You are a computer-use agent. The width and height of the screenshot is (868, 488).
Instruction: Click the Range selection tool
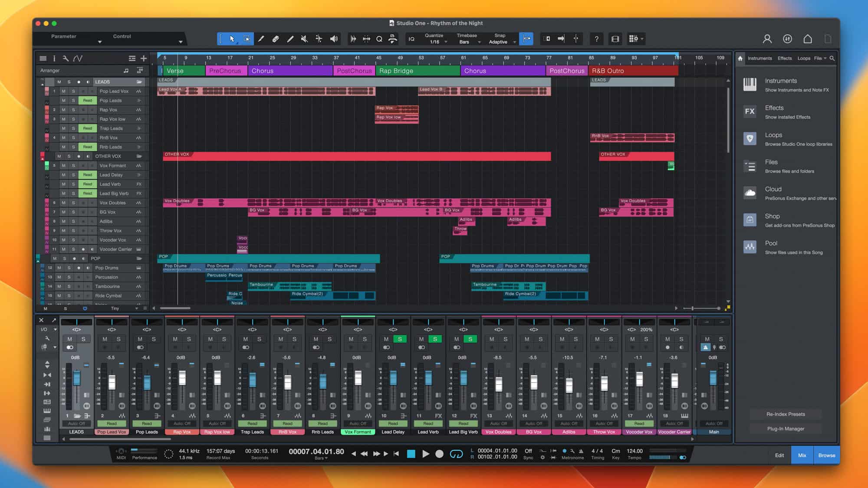(x=247, y=39)
